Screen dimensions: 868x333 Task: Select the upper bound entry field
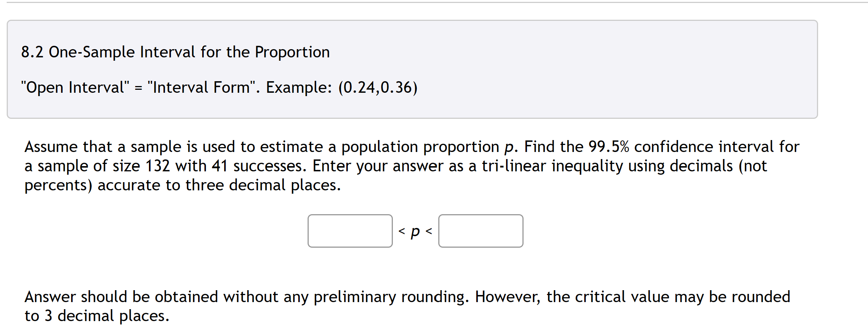pos(480,231)
